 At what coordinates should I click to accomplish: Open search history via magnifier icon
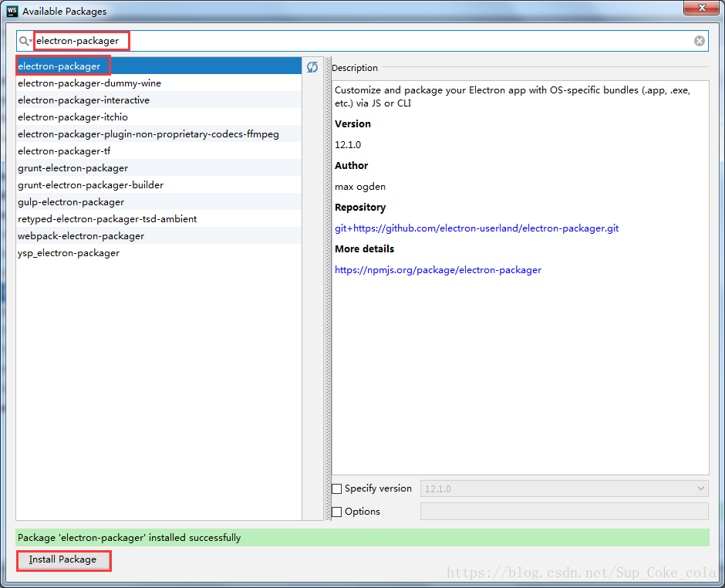point(25,41)
